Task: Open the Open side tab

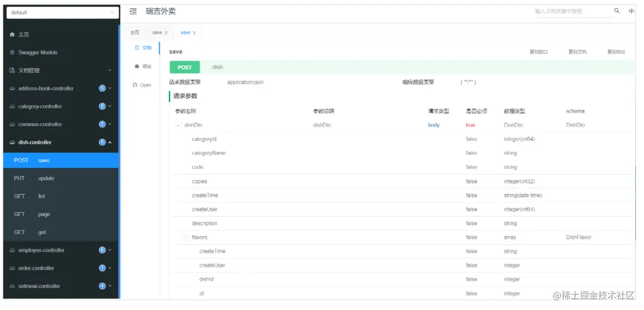Action: pos(142,85)
